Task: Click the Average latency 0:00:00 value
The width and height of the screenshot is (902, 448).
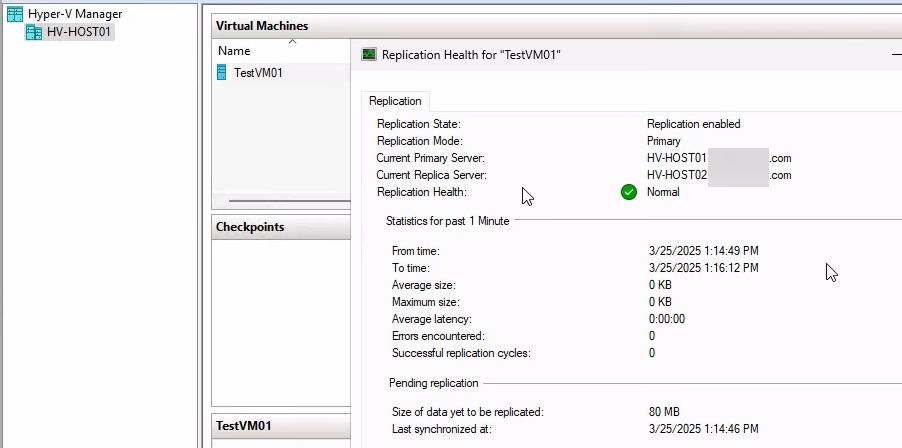Action: pyautogui.click(x=667, y=319)
